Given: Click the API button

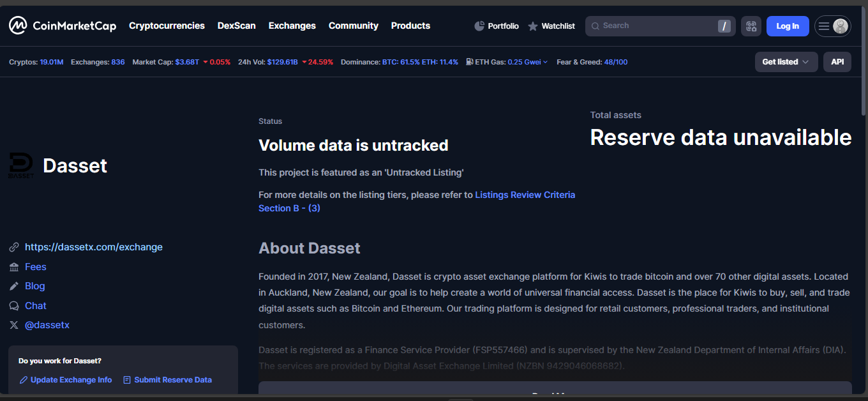Looking at the screenshot, I should coord(837,62).
